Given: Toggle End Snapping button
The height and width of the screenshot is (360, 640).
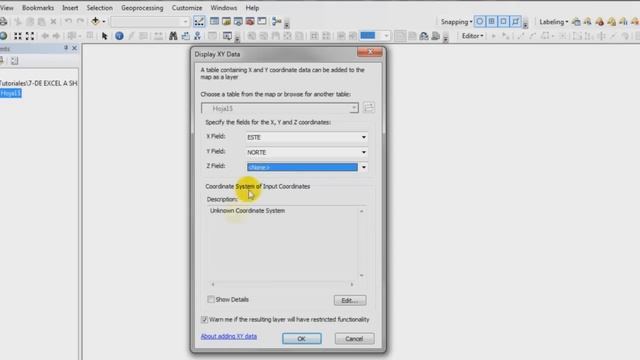Looking at the screenshot, I should [x=492, y=21].
